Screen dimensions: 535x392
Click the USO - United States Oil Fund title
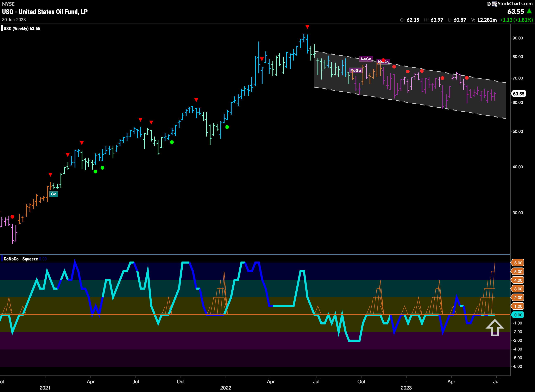45,12
